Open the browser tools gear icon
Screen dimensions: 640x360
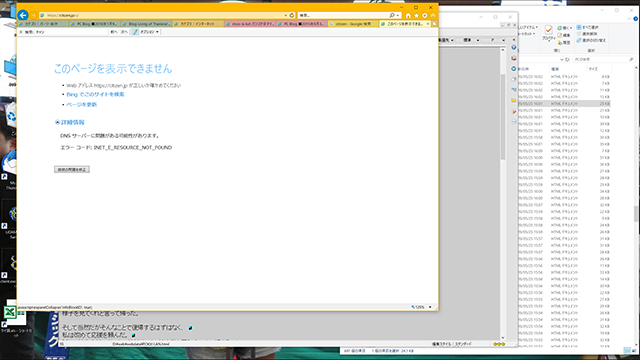pos(424,16)
